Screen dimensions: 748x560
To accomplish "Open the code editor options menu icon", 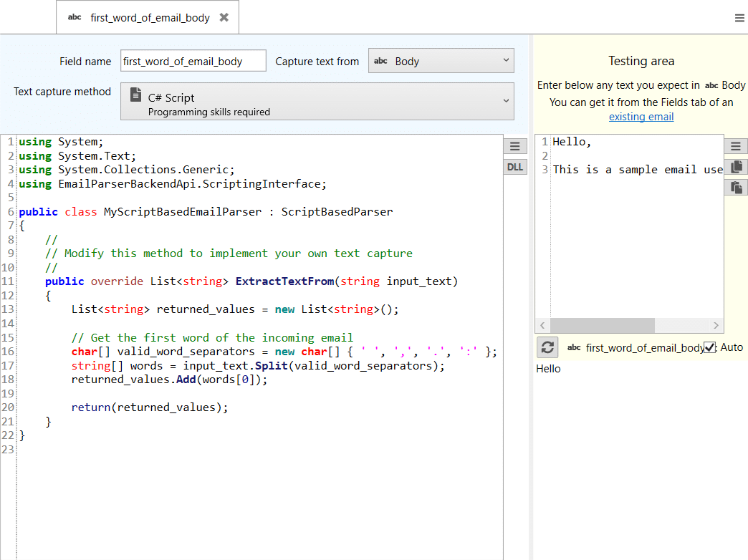I will 514,146.
